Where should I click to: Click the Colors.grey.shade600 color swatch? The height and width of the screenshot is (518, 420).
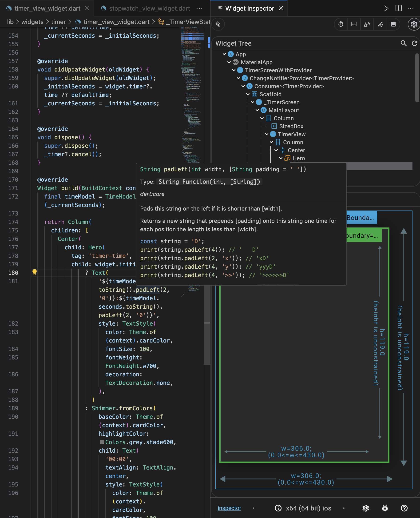click(x=102, y=442)
